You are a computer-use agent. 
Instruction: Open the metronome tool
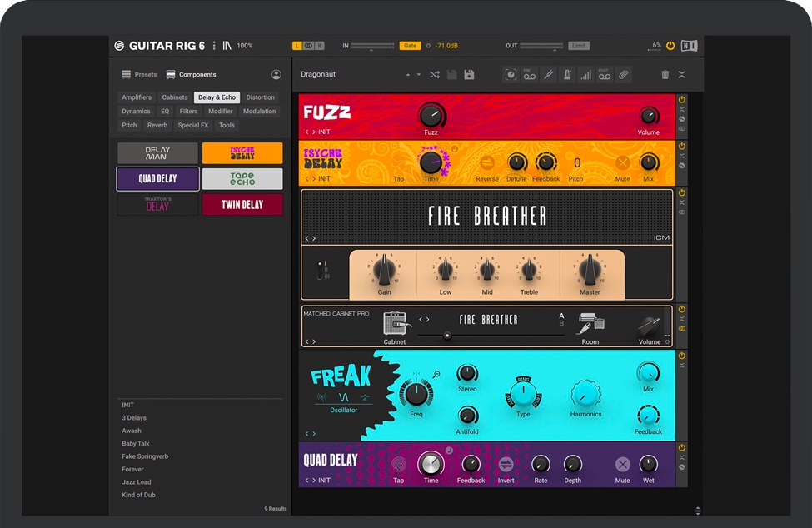pyautogui.click(x=567, y=75)
